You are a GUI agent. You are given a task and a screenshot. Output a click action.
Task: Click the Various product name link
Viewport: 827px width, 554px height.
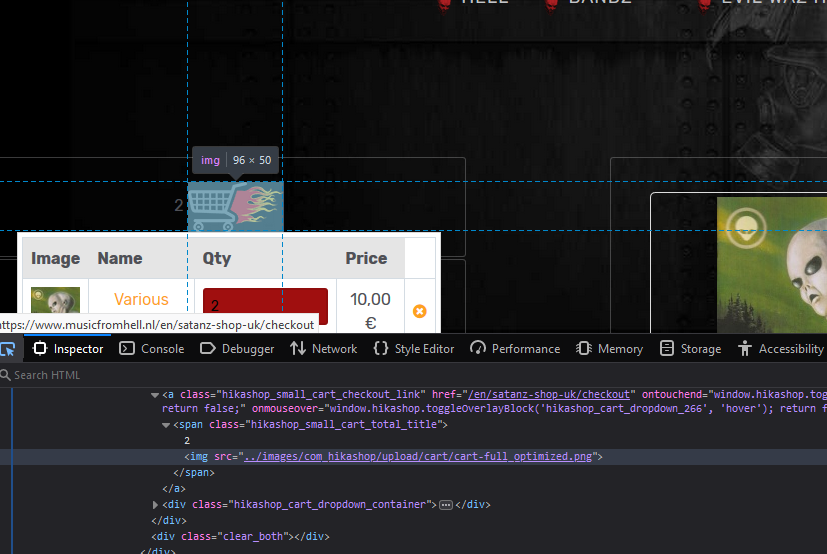(x=141, y=299)
